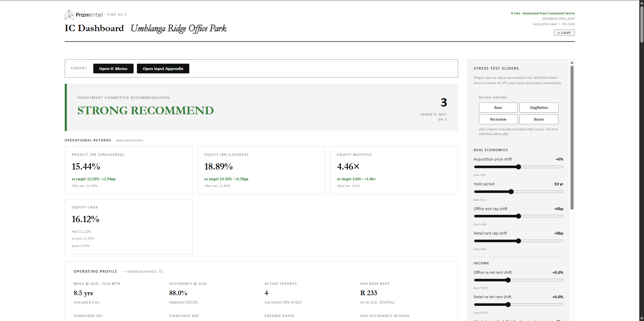Click the Avg Base Rent R 233 value

pyautogui.click(x=368, y=293)
